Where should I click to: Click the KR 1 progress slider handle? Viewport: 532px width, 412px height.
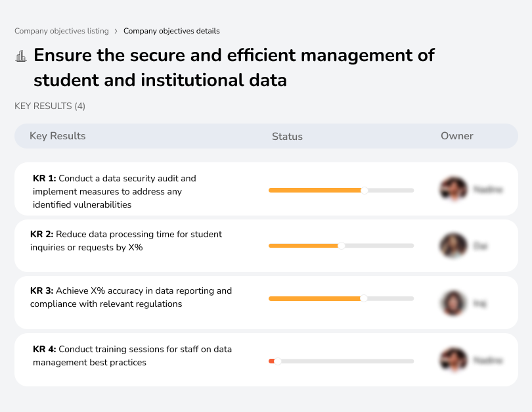[x=364, y=191]
